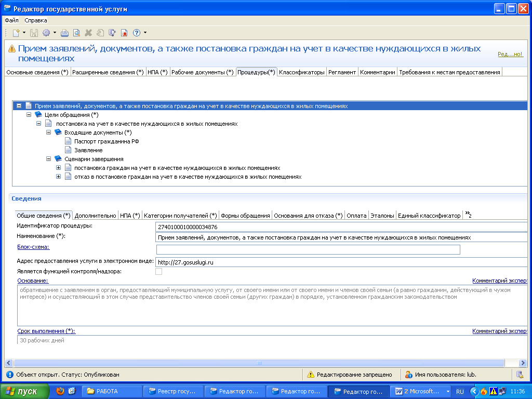Open the gear icon dropdown arrow

tap(55, 33)
